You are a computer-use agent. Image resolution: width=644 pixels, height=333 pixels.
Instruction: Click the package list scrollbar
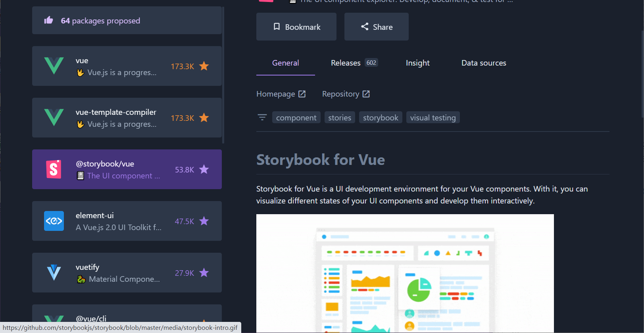(x=223, y=75)
